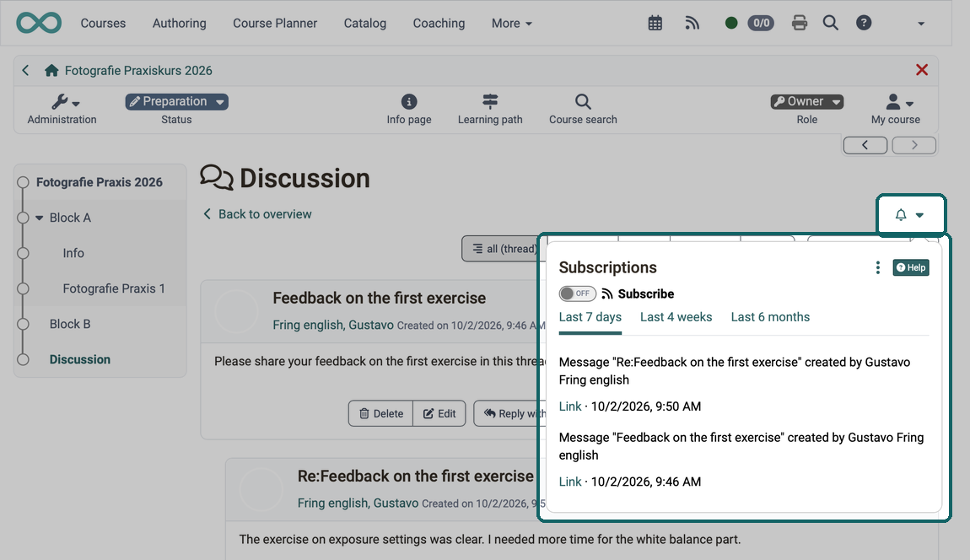Click the Delete button on the first post
The width and height of the screenshot is (970, 560).
[381, 413]
